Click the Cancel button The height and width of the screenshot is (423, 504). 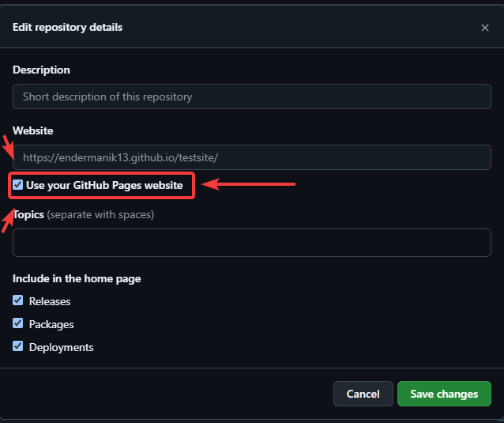tap(363, 394)
